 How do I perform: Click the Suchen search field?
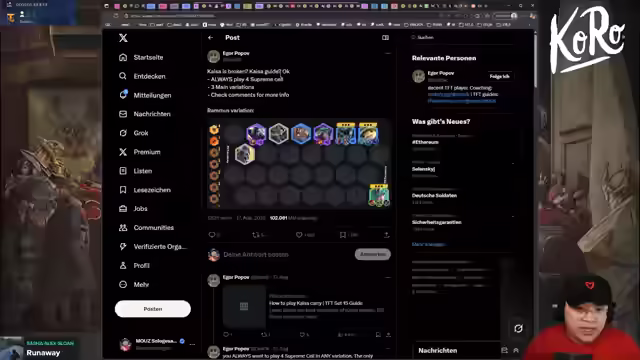click(461, 38)
